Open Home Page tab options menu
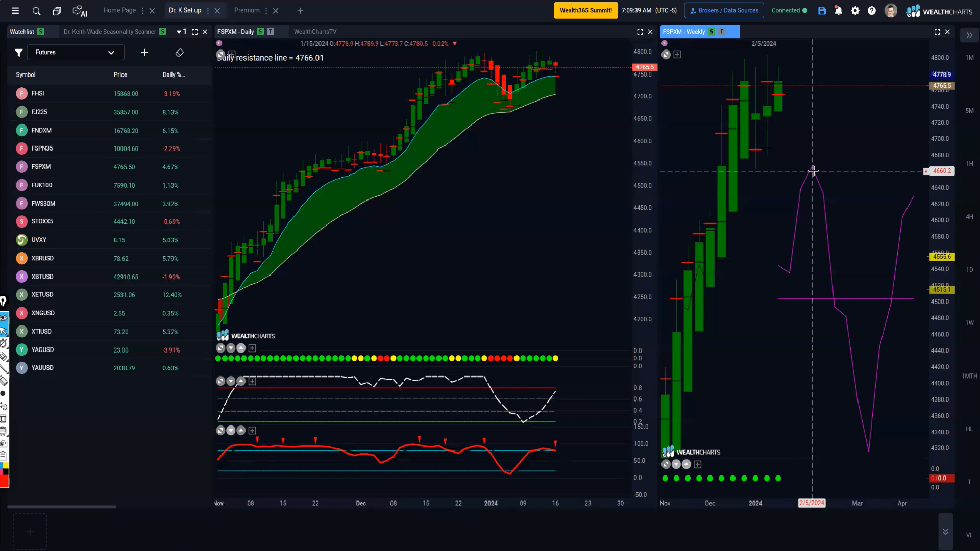The height and width of the screenshot is (551, 980). [142, 11]
